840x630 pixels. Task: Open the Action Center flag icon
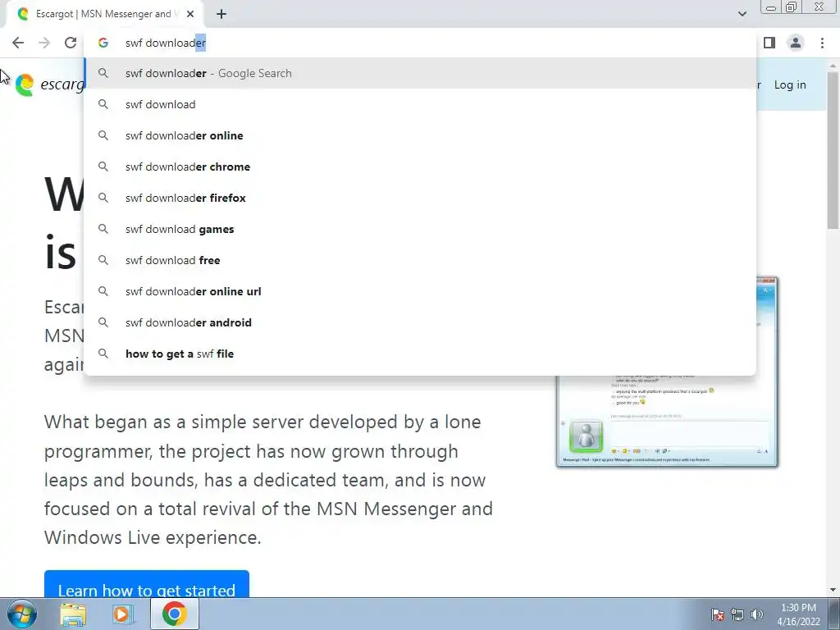(x=717, y=614)
